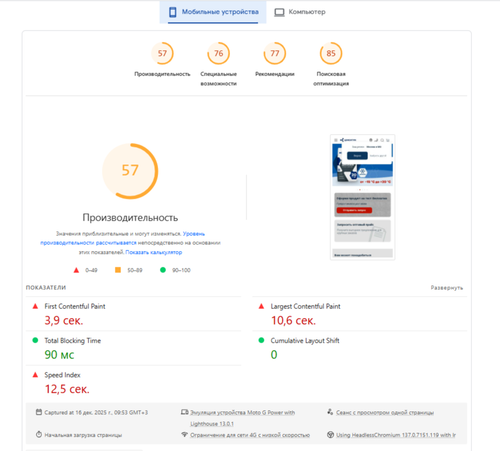Click the Total Blocking Time label
Screen dimensions: 500x451
pyautogui.click(x=73, y=341)
